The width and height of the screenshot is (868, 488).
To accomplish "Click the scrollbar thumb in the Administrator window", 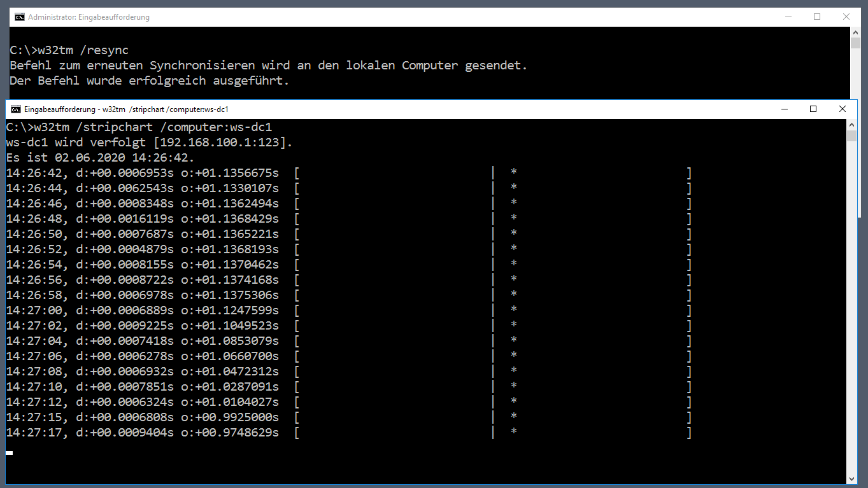I will pos(855,43).
